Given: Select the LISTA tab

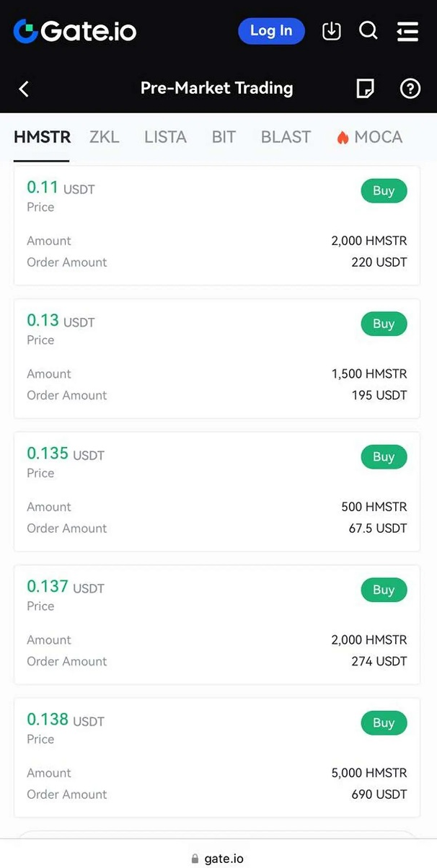Looking at the screenshot, I should 165,137.
